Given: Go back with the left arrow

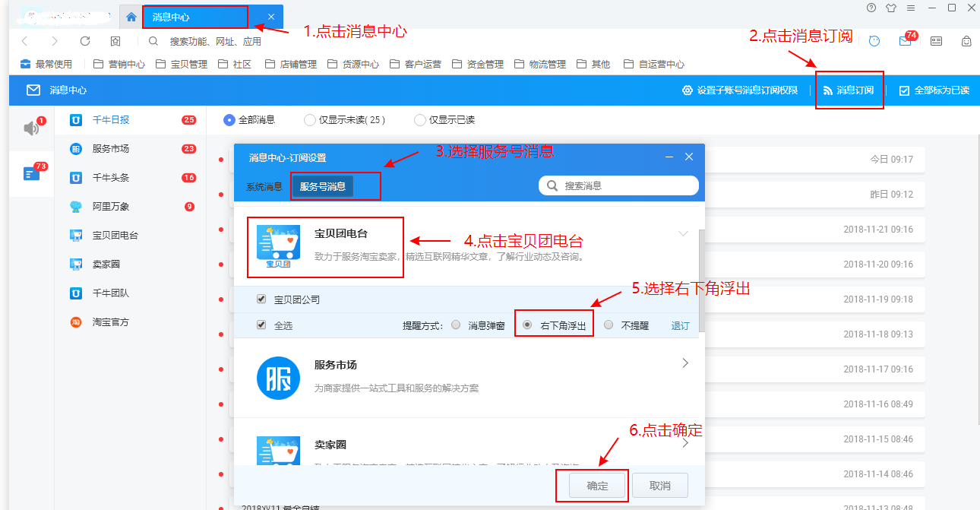Looking at the screenshot, I should pos(25,41).
